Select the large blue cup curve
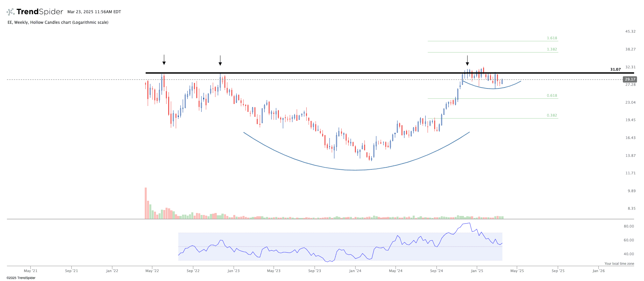The width and height of the screenshot is (644, 281). click(355, 170)
